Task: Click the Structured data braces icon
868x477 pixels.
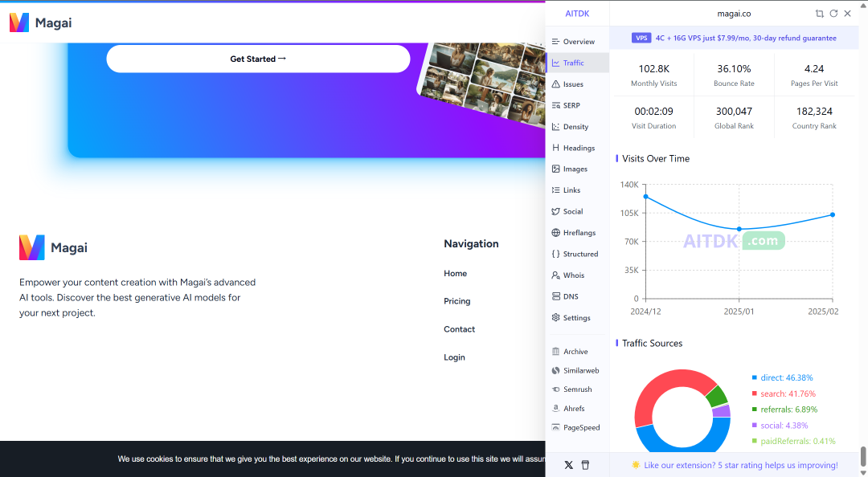Action: pos(556,254)
